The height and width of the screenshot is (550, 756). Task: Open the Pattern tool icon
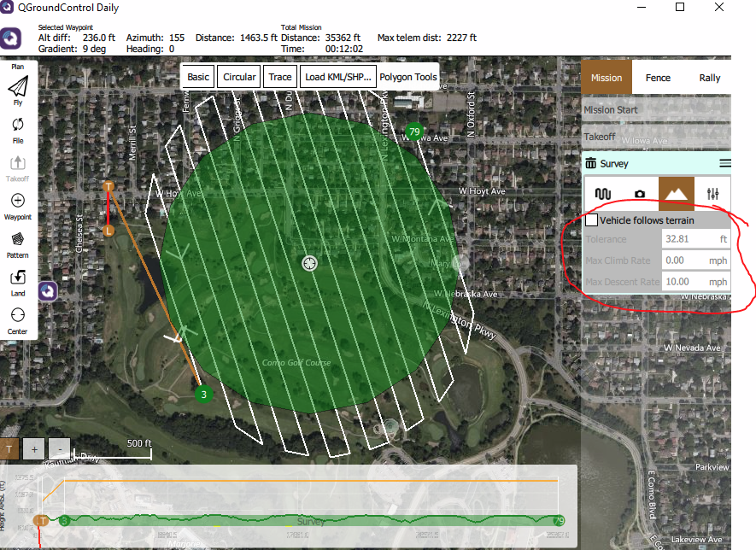pyautogui.click(x=18, y=238)
